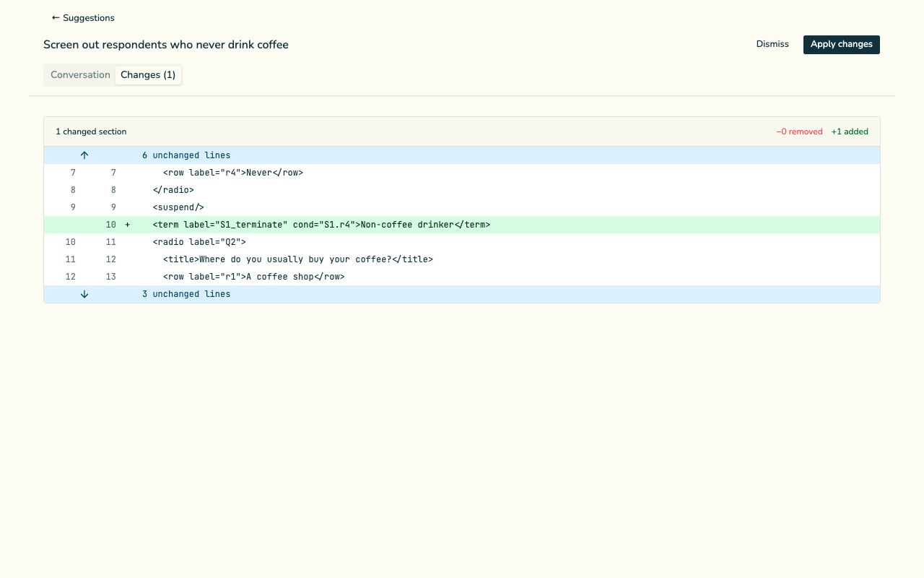Viewport: 924px width, 578px height.
Task: Click the coffee title question line
Action: tap(462, 259)
